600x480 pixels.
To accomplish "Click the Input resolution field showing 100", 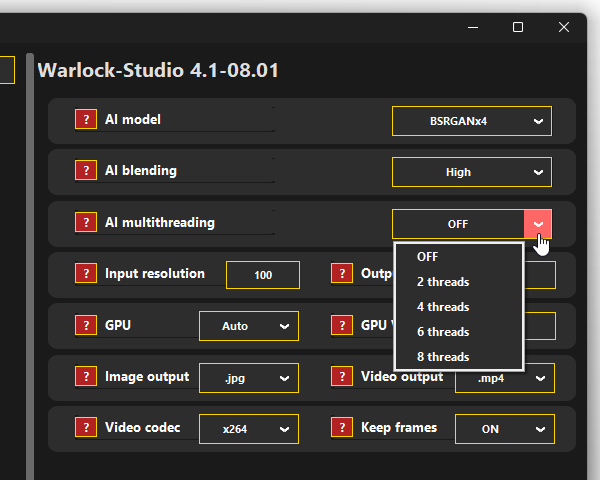I will pos(263,275).
